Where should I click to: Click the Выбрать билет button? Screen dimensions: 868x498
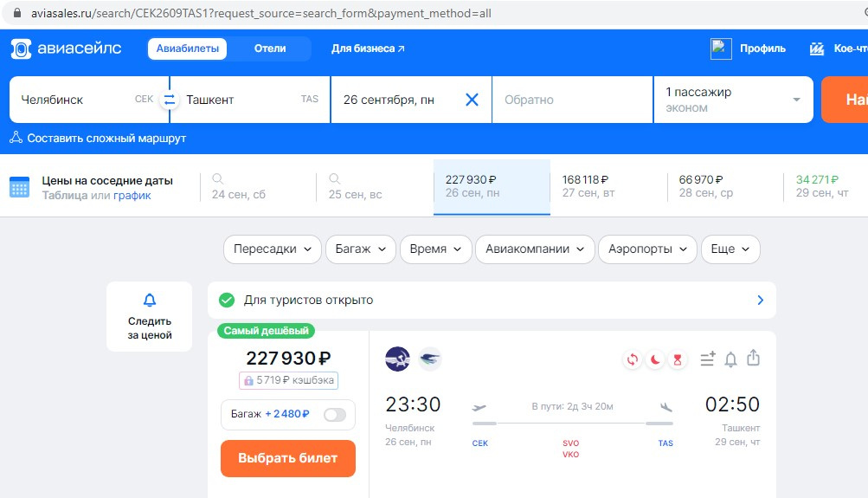pyautogui.click(x=288, y=458)
